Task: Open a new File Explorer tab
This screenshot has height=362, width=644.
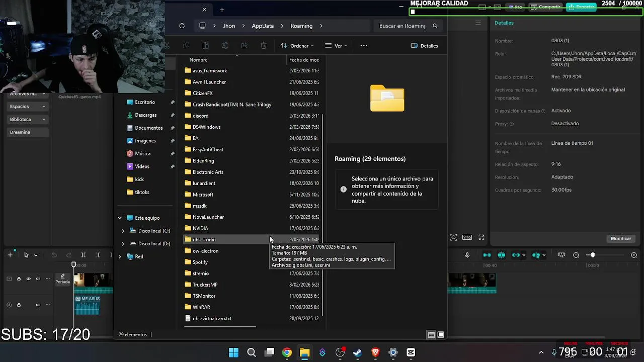Action: tap(222, 10)
